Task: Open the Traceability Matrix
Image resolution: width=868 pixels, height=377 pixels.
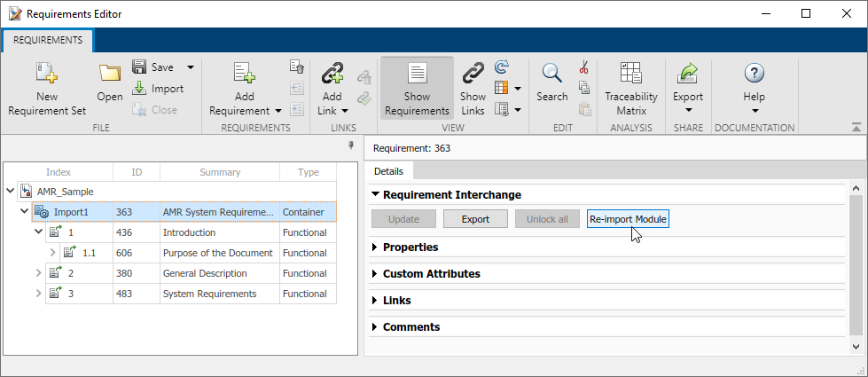Action: (631, 75)
